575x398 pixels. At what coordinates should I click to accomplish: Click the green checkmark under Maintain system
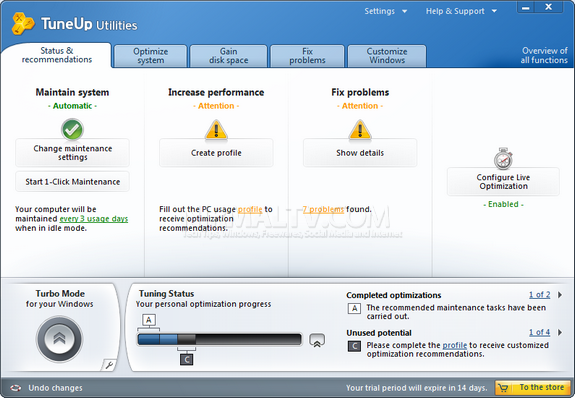(x=72, y=129)
